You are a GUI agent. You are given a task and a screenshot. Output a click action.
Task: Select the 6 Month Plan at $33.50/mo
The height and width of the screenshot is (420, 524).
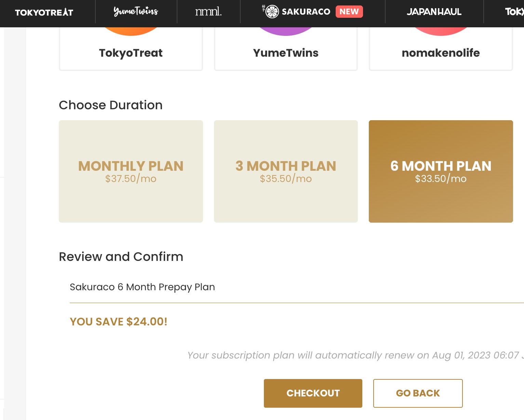[x=441, y=171]
